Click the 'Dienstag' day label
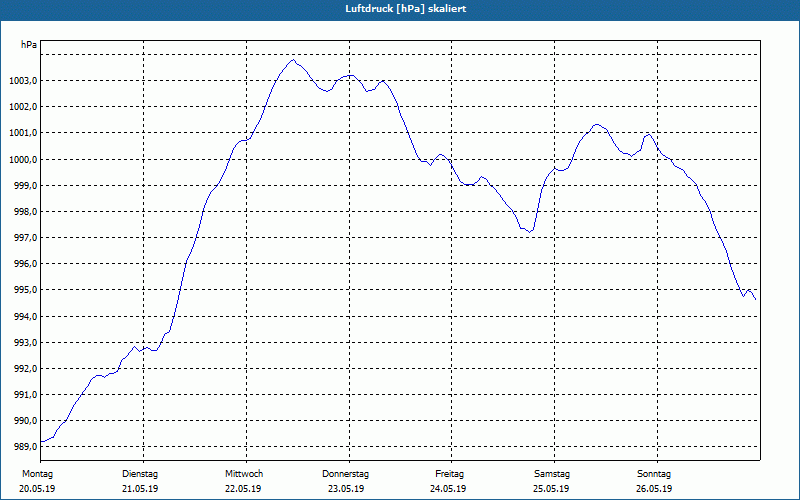 click(140, 474)
